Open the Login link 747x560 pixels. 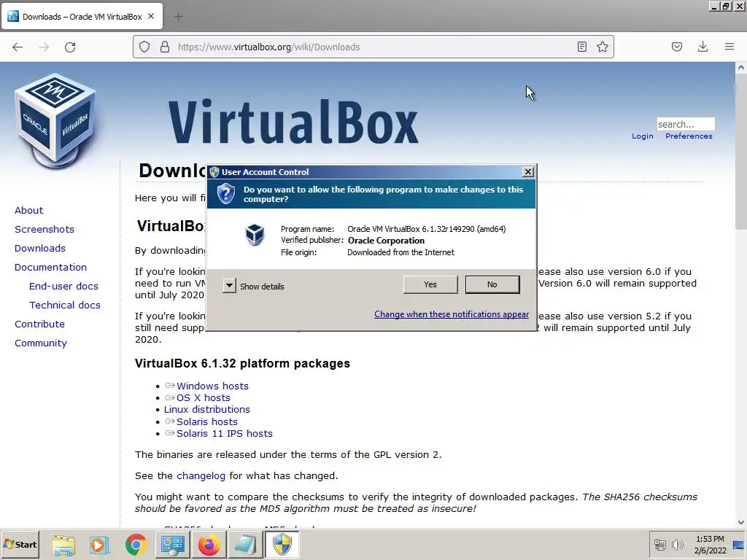point(642,136)
